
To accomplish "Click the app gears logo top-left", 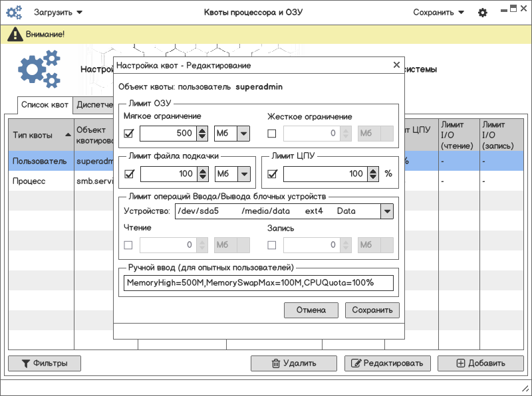I will 14,13.
